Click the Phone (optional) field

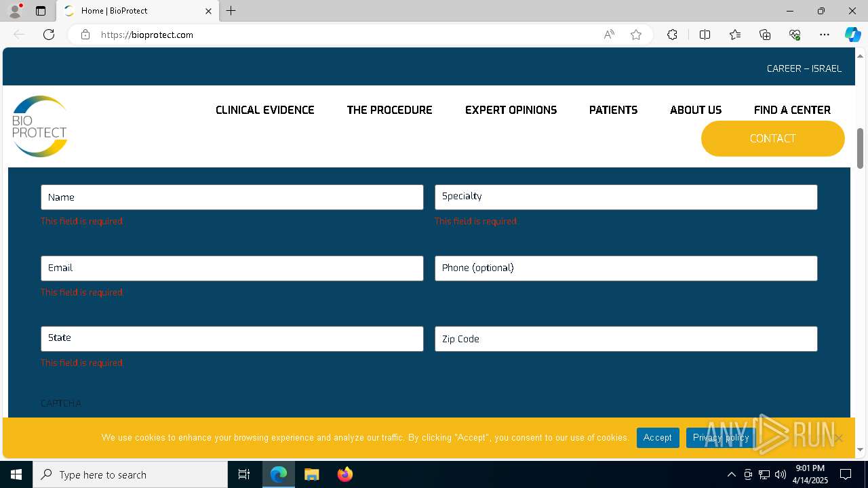[626, 268]
